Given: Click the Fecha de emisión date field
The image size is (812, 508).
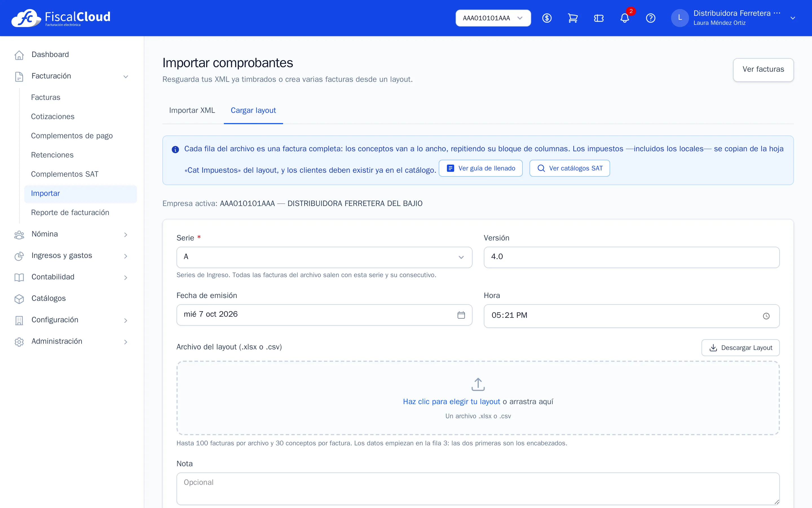Looking at the screenshot, I should click(x=324, y=315).
